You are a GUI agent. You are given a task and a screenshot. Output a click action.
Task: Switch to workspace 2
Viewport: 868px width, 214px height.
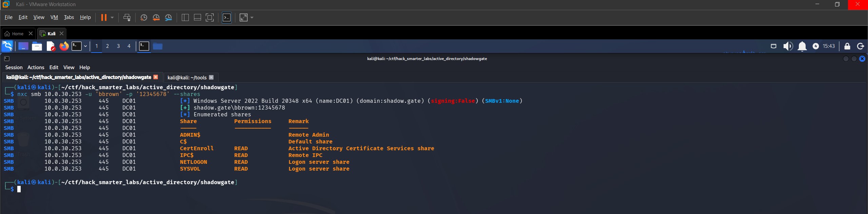(x=107, y=46)
